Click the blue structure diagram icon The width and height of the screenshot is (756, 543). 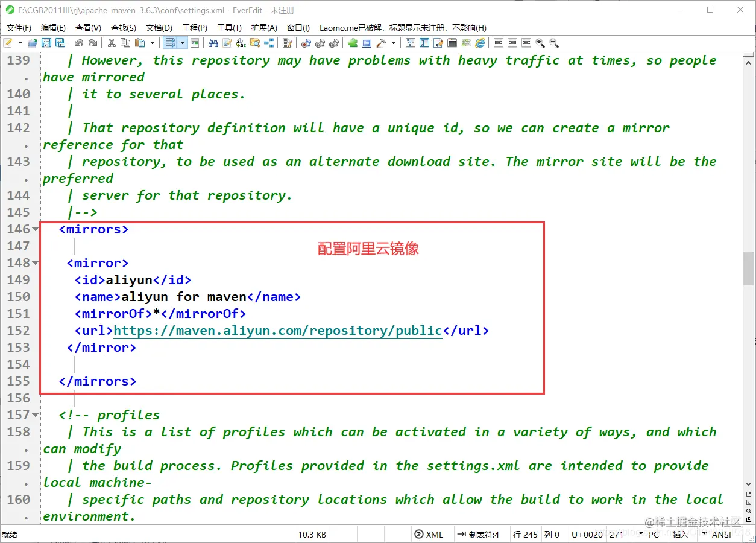coord(269,43)
